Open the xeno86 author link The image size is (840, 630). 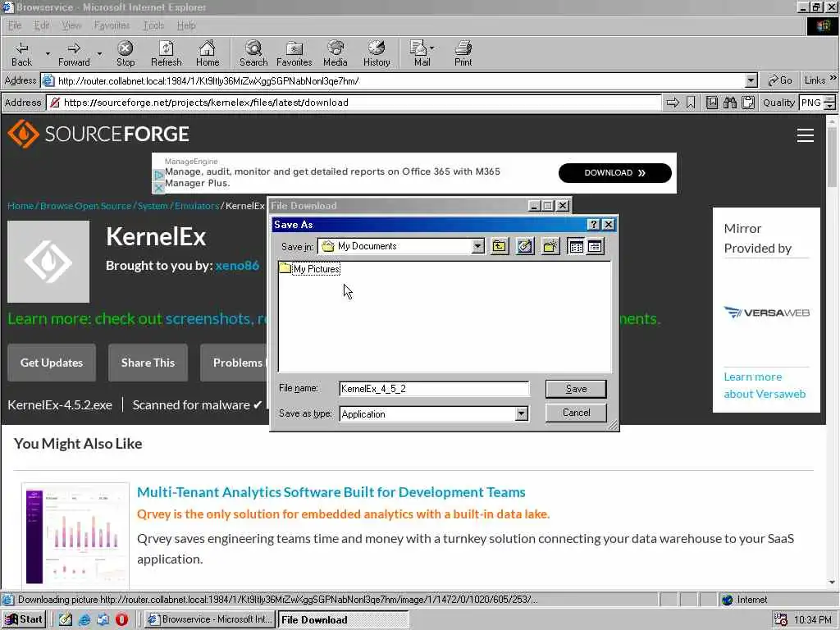pos(237,265)
